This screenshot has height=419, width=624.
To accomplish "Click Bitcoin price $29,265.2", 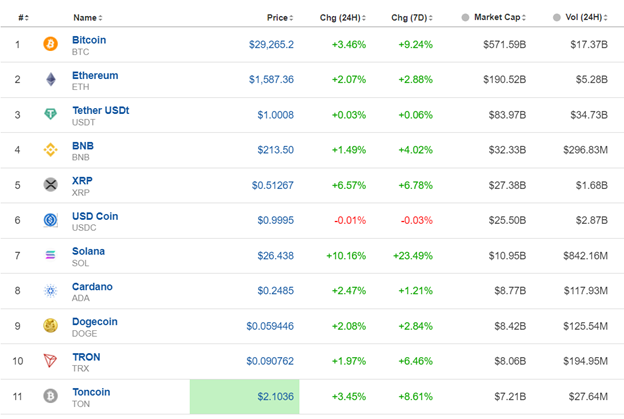I will click(271, 44).
